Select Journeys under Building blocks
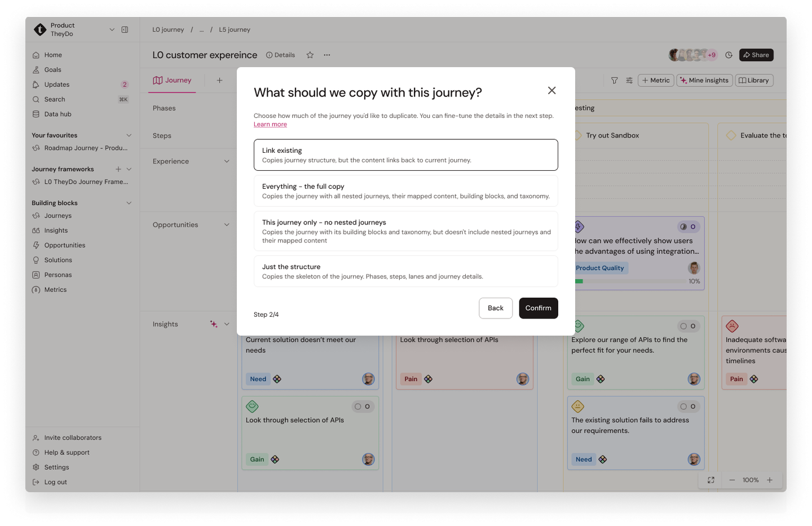The height and width of the screenshot is (526, 812). click(58, 215)
